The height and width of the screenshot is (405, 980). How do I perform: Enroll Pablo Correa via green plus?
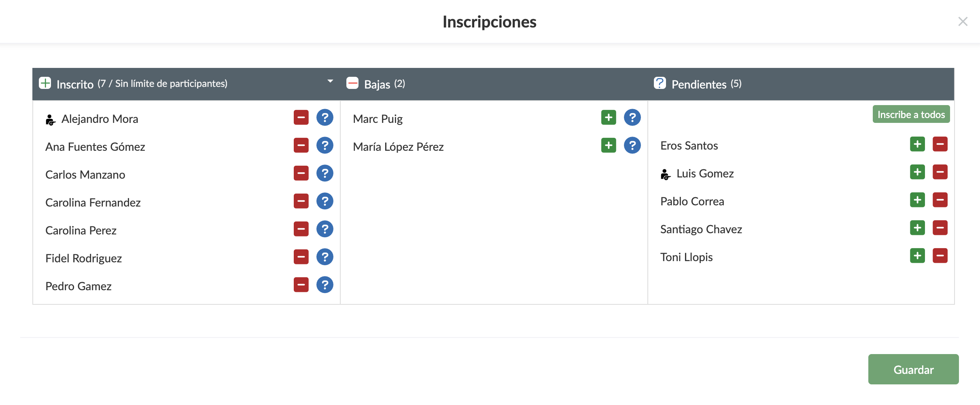917,200
